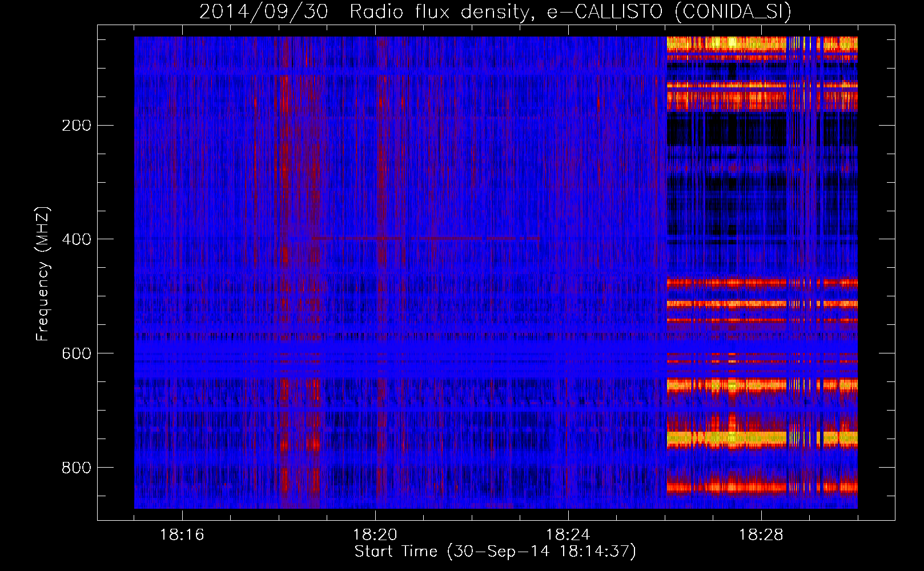Click the 800 frequency tick label
The width and height of the screenshot is (924, 571).
pyautogui.click(x=76, y=468)
